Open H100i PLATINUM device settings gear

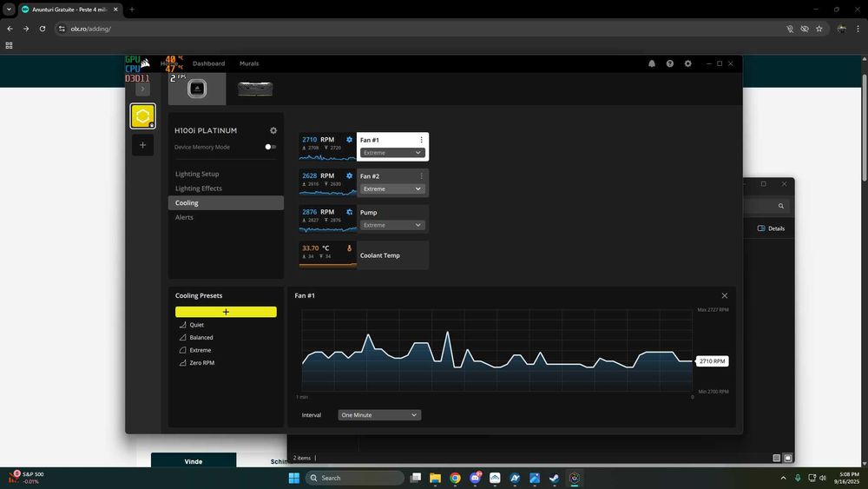pos(273,130)
